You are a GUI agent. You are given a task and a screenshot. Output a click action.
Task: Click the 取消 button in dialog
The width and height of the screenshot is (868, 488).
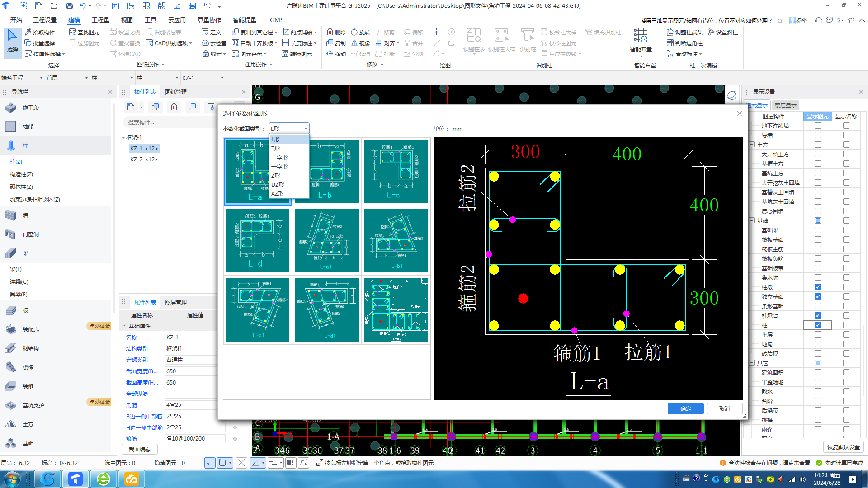point(725,408)
